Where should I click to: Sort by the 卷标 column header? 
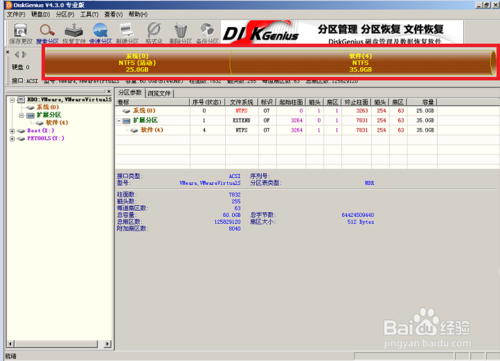(x=152, y=102)
